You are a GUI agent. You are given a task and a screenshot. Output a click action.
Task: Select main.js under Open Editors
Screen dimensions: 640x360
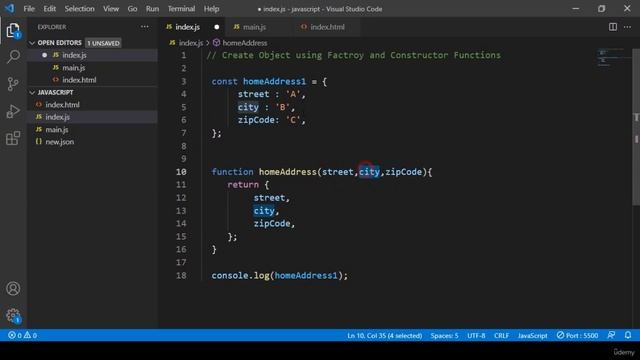tap(92, 67)
